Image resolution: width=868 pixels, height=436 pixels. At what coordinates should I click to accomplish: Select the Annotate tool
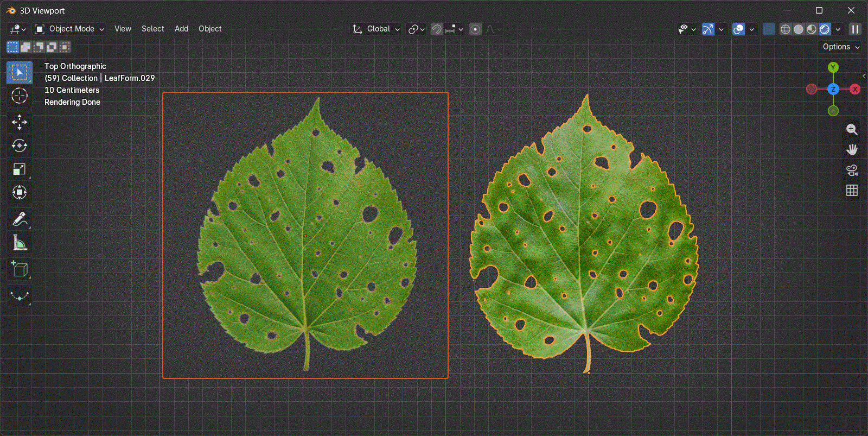pos(20,219)
